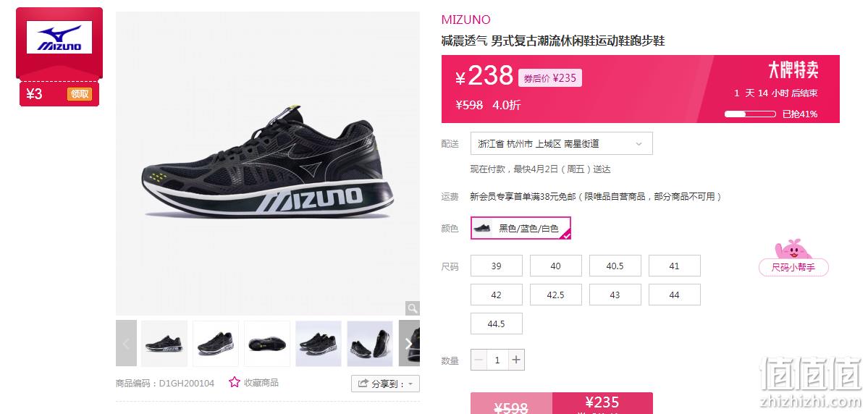
Task: Choose size 44.5
Action: point(497,324)
